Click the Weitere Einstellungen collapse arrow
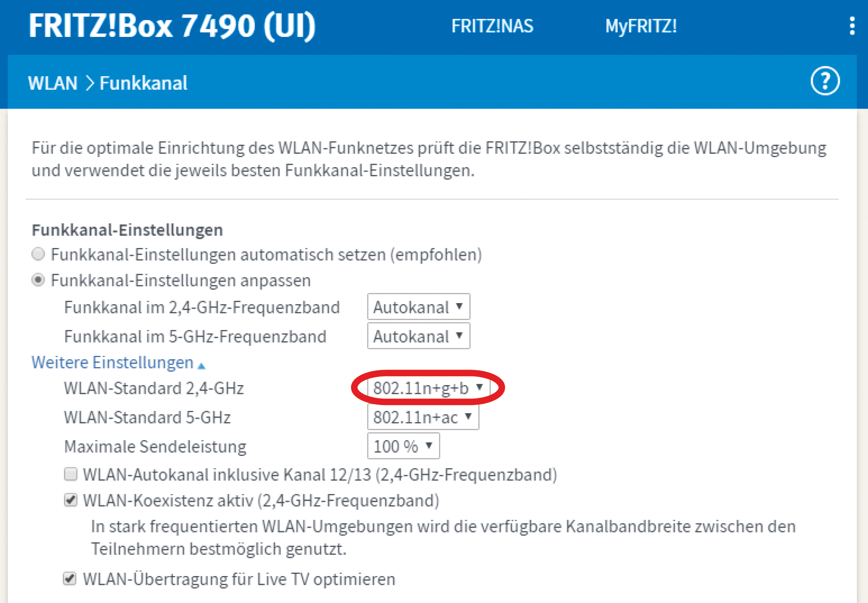 click(x=201, y=365)
